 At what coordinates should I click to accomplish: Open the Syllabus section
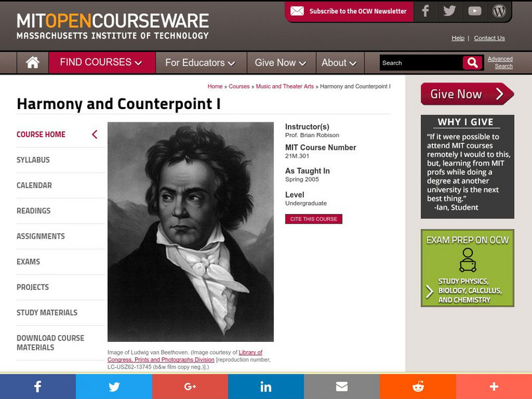pyautogui.click(x=33, y=160)
